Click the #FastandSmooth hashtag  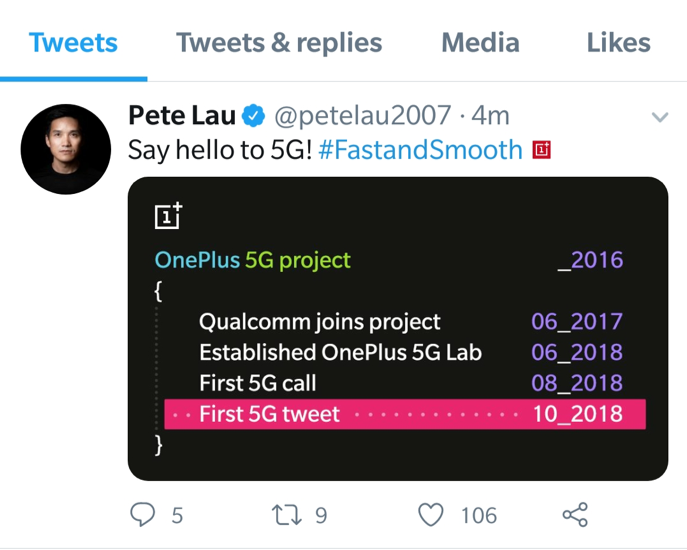[420, 151]
